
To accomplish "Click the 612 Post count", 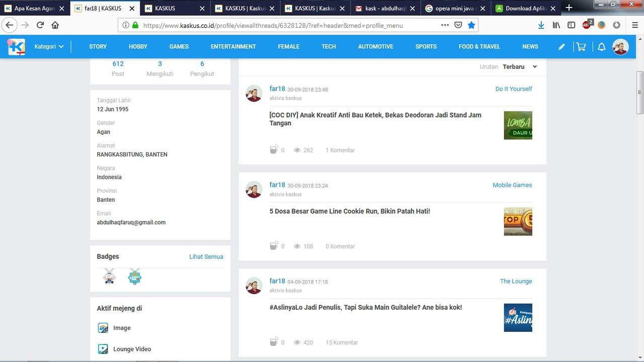I will 118,69.
